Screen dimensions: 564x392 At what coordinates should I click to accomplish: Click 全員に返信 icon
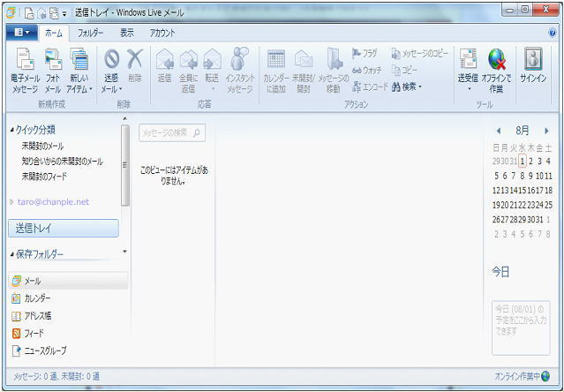[189, 59]
